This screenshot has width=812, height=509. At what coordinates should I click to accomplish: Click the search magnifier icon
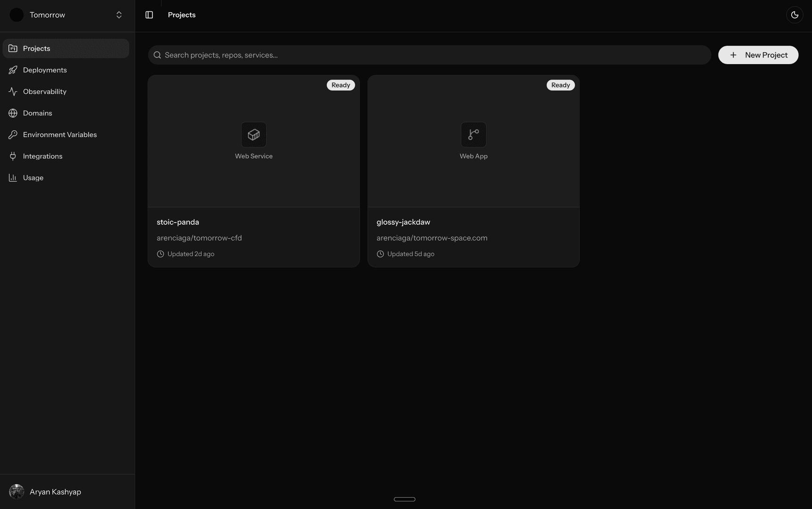coord(157,55)
